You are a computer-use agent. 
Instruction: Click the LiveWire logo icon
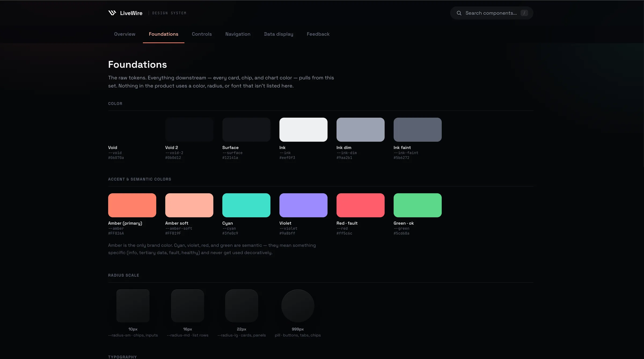pyautogui.click(x=112, y=13)
